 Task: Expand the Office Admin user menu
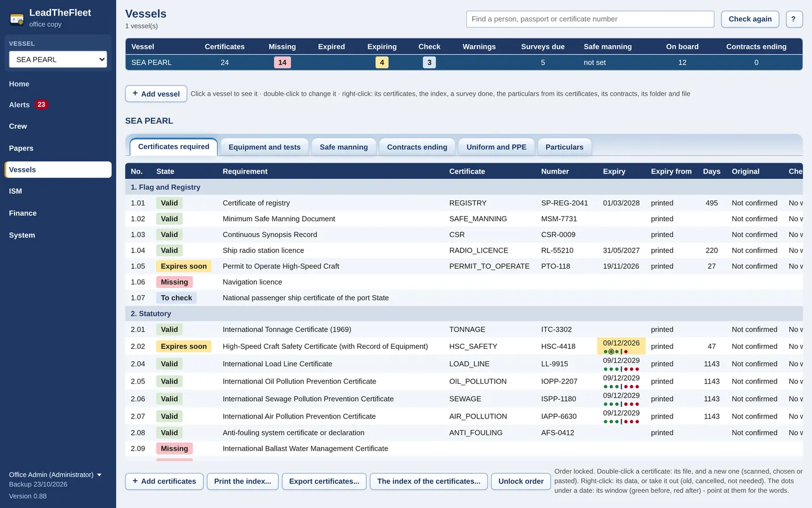56,474
